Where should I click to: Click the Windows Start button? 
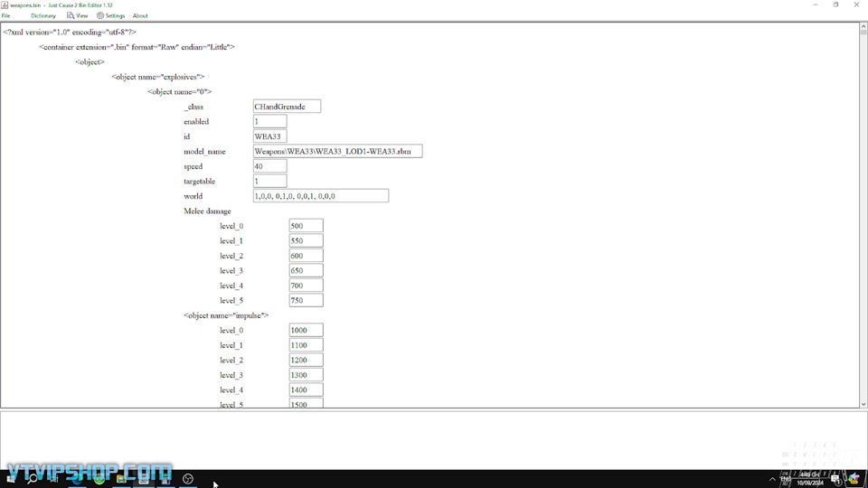point(10,479)
